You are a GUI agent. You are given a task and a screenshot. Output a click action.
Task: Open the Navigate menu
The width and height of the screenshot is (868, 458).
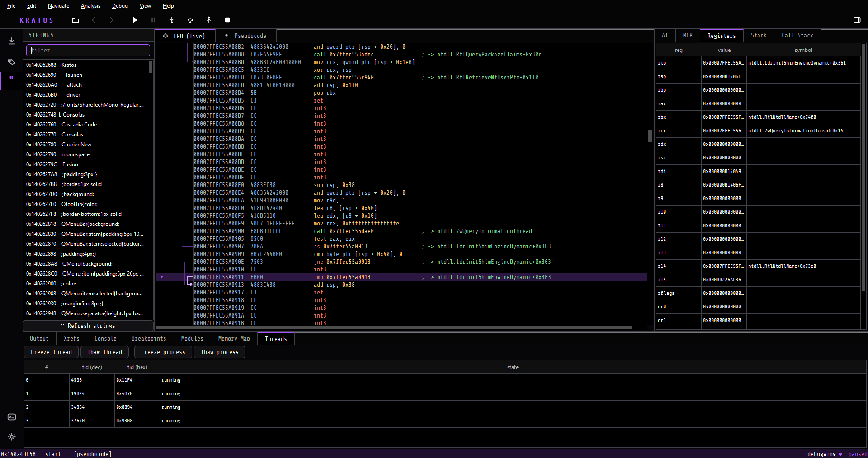[x=58, y=6]
